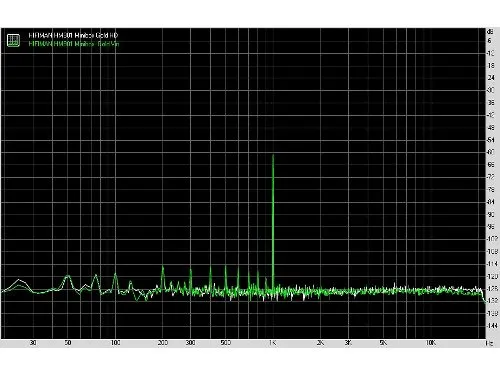Click the tall green 1K peak tip
This screenshot has width=500, height=375.
coord(273,156)
